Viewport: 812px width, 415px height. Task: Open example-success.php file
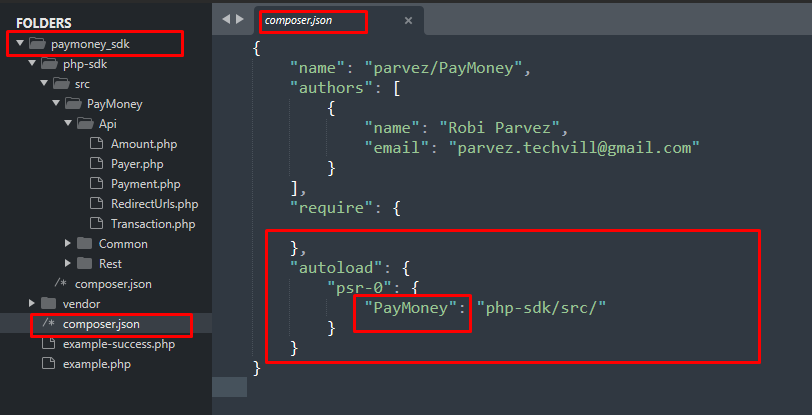pos(118,344)
